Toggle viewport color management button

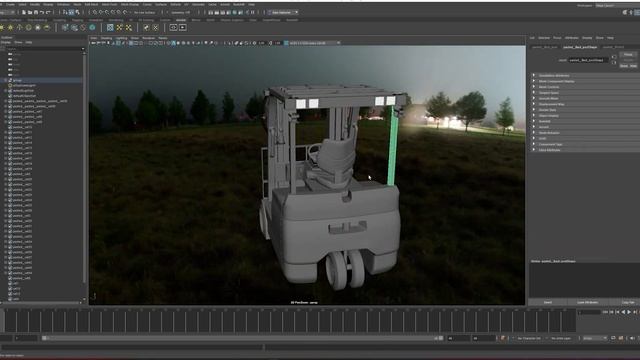point(286,43)
